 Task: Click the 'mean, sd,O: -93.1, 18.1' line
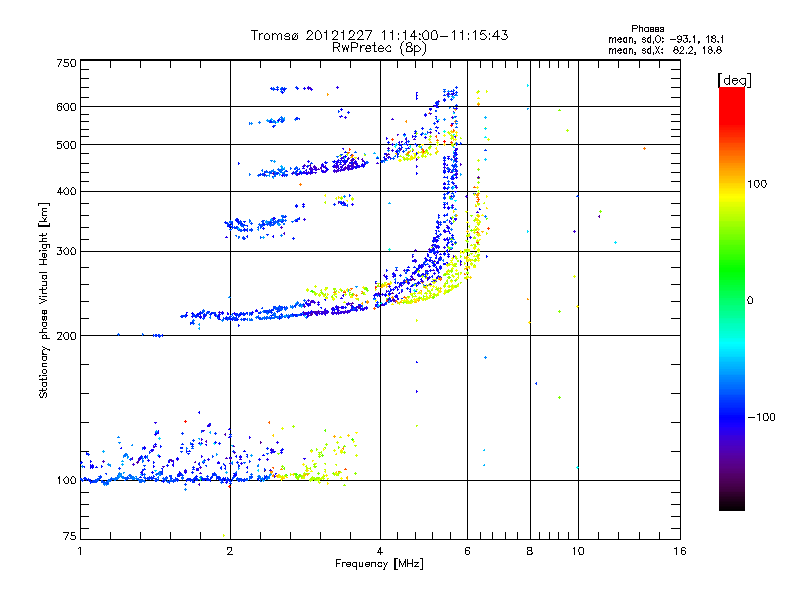(x=666, y=39)
